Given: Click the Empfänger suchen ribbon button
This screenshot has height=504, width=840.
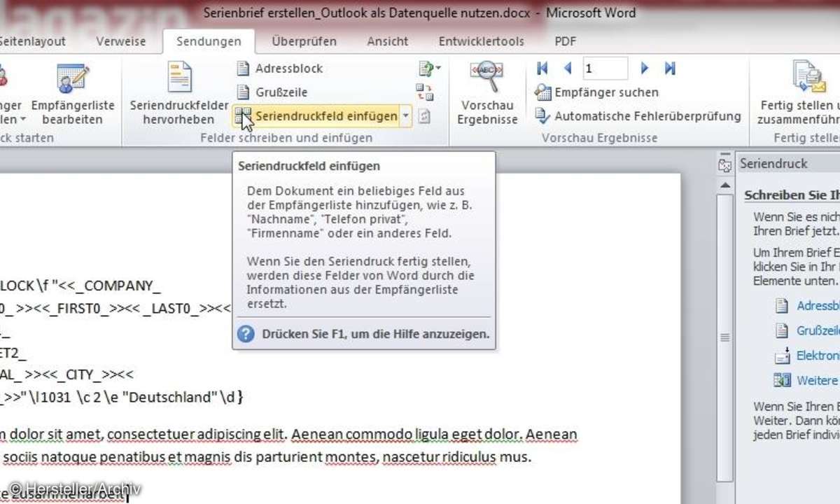Looking at the screenshot, I should click(596, 92).
